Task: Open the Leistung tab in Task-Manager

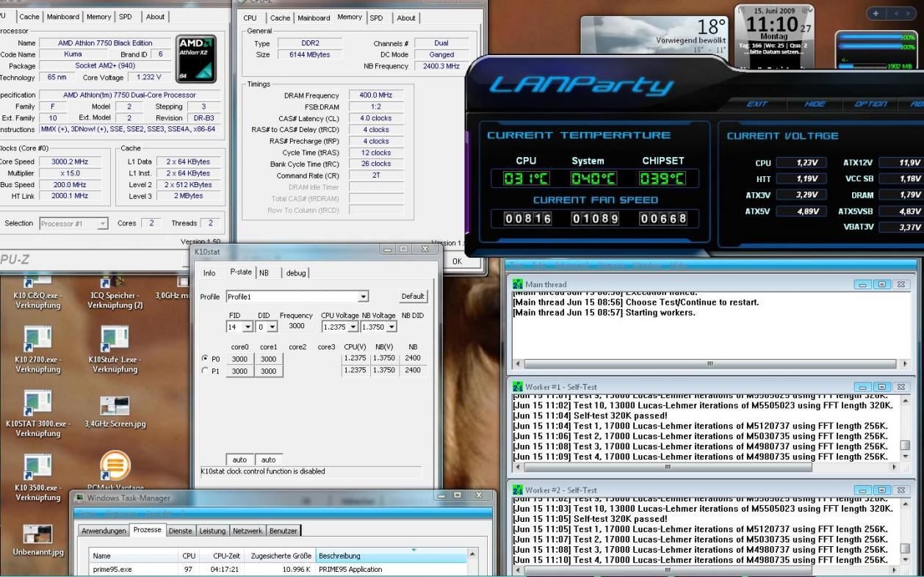Action: pos(213,531)
